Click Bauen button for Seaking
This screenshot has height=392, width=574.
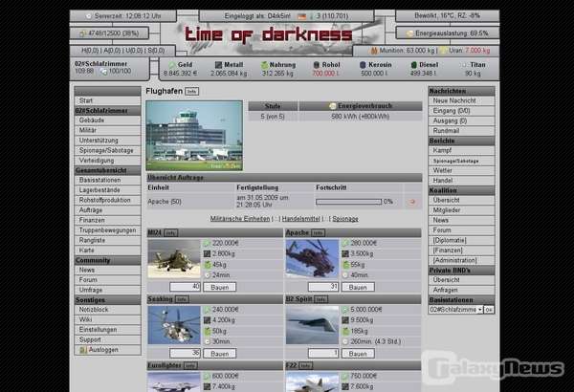tap(220, 354)
